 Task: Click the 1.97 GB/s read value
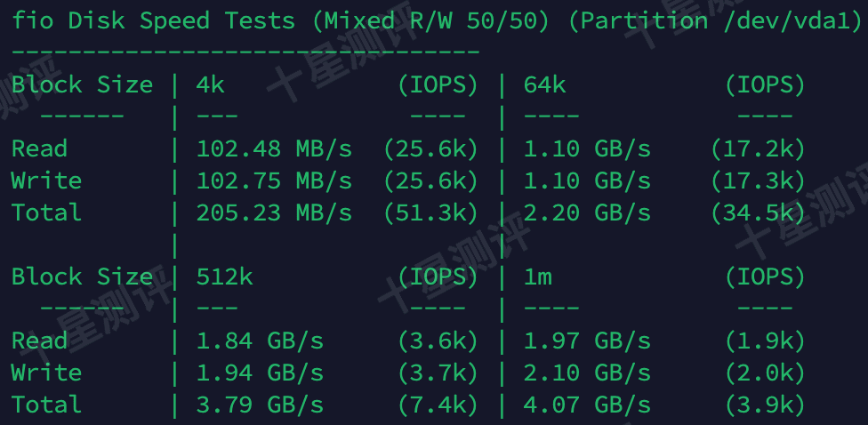point(587,341)
